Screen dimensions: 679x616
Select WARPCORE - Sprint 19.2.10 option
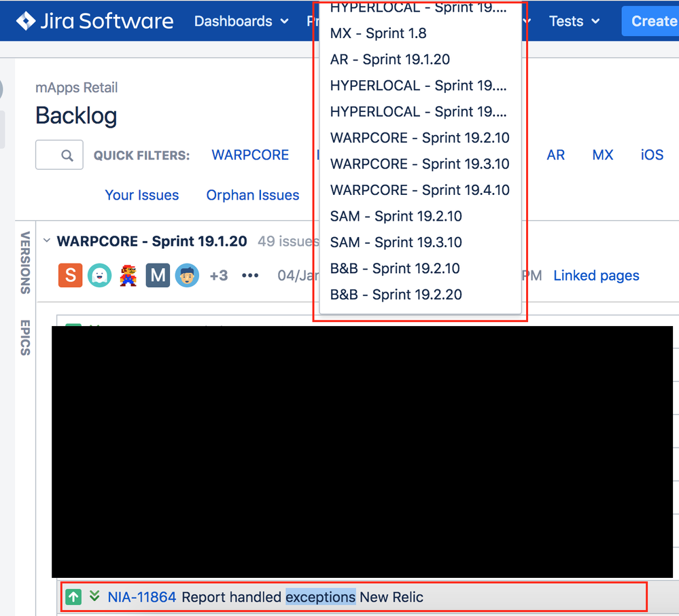coord(420,138)
